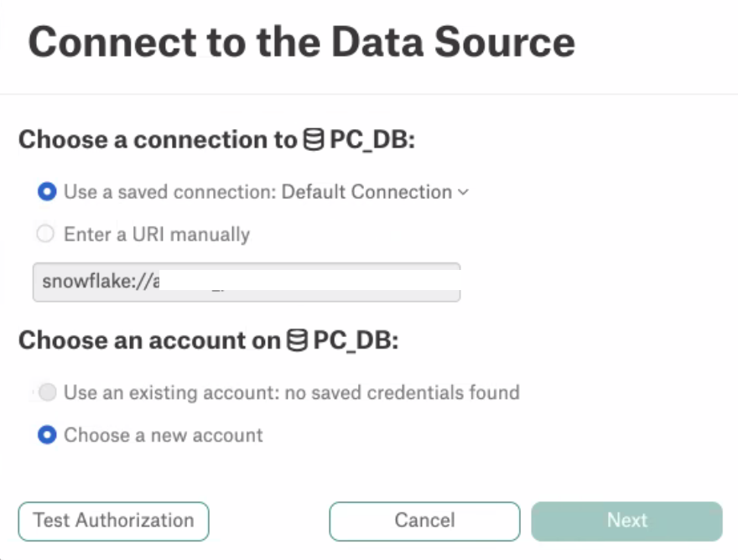This screenshot has height=560, width=738.
Task: Cancel the data source connection dialog
Action: coord(424,521)
